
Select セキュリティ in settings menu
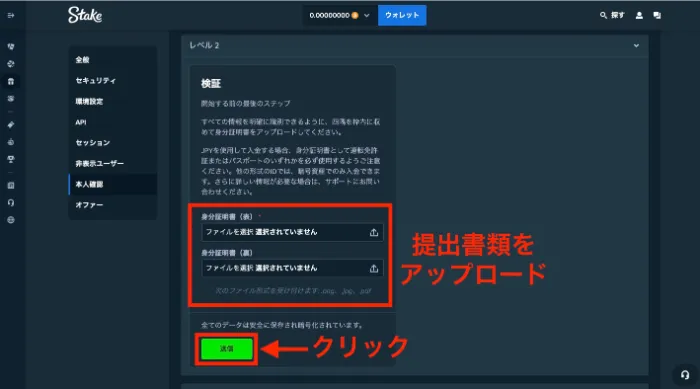(x=113, y=80)
